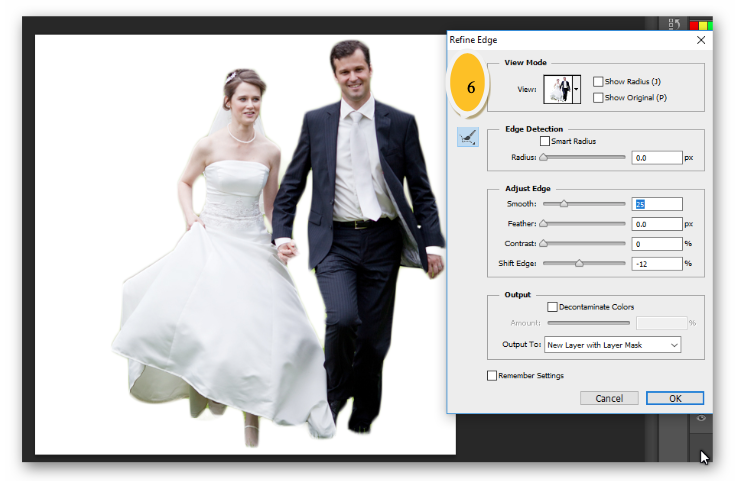Focus the Smooth value field

click(x=657, y=204)
